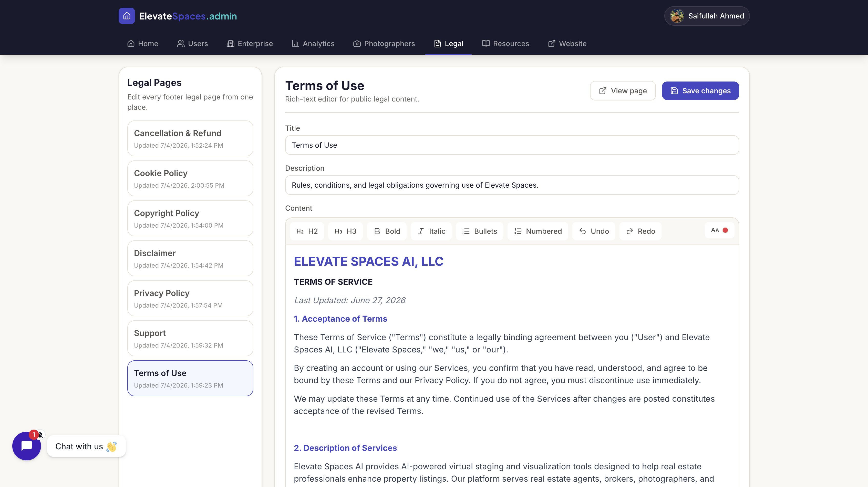Screen dimensions: 868x487
Task: Apply H2 heading format
Action: click(307, 231)
